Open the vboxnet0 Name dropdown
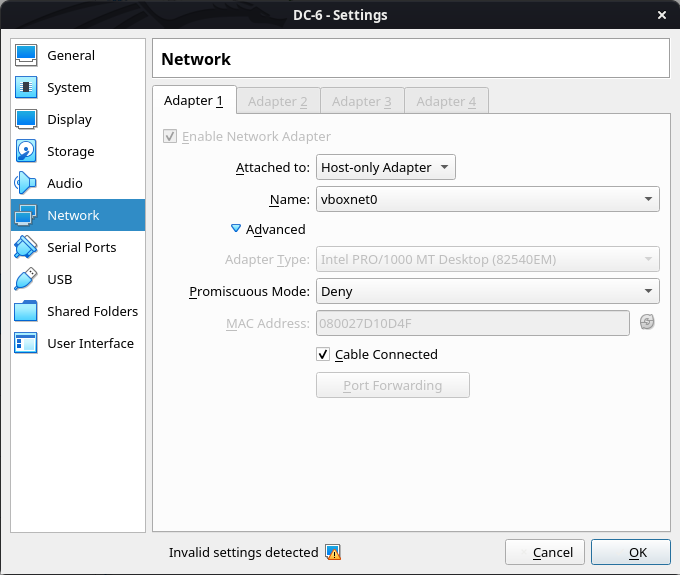This screenshot has width=680, height=575. (487, 200)
